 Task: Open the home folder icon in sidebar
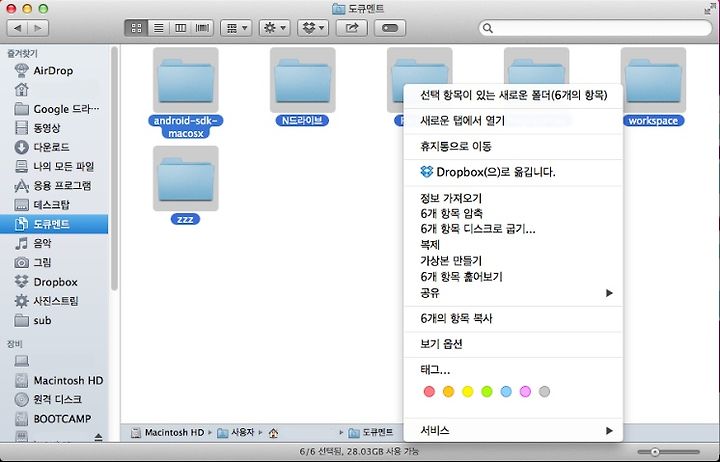pos(22,90)
